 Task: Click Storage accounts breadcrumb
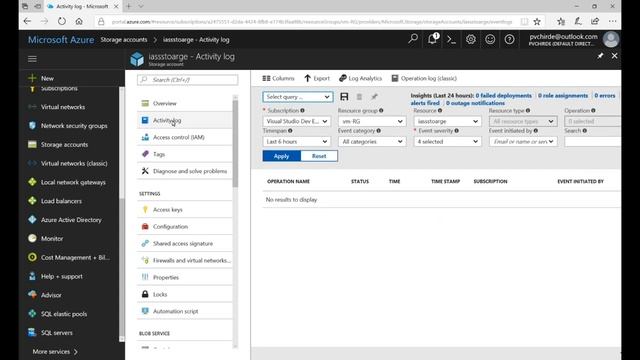tap(124, 40)
